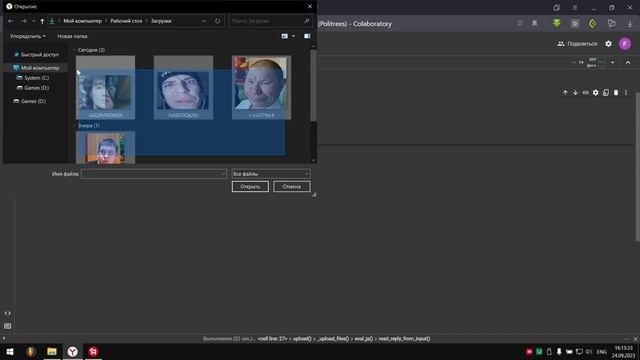Open browser tab overview icon
The height and width of the screenshot is (360, 640).
pyautogui.click(x=556, y=7)
